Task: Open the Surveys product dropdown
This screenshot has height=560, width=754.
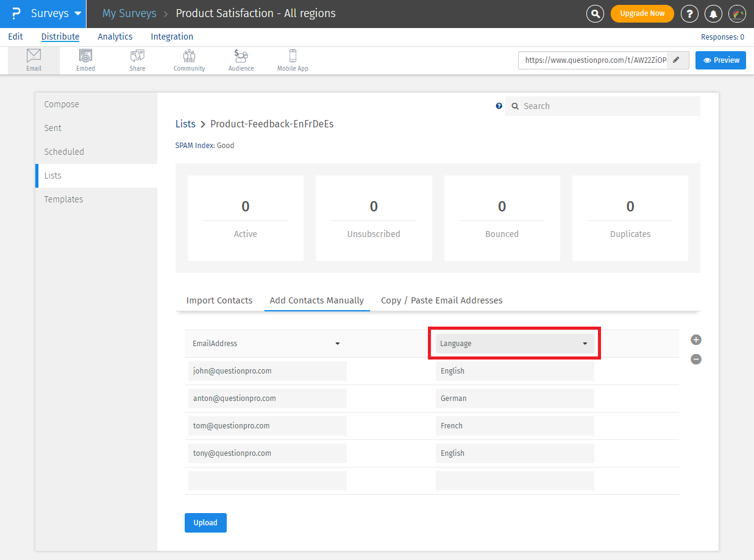Action: [55, 13]
